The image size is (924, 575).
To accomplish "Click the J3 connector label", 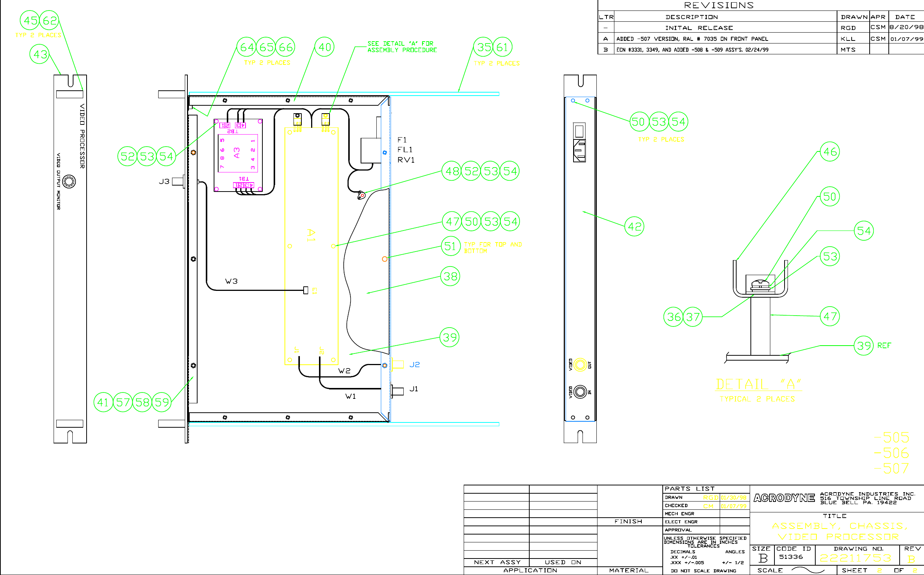I will pyautogui.click(x=164, y=181).
